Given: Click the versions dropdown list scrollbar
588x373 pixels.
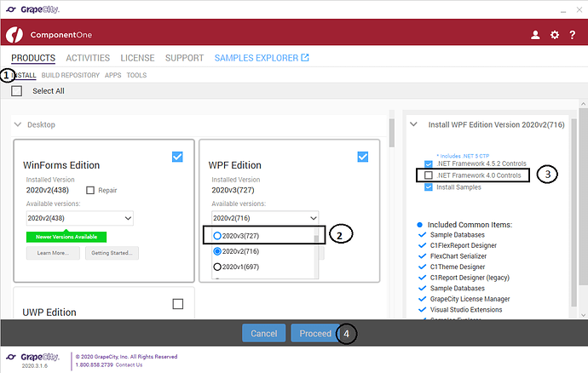Looking at the screenshot, I should point(316,238).
